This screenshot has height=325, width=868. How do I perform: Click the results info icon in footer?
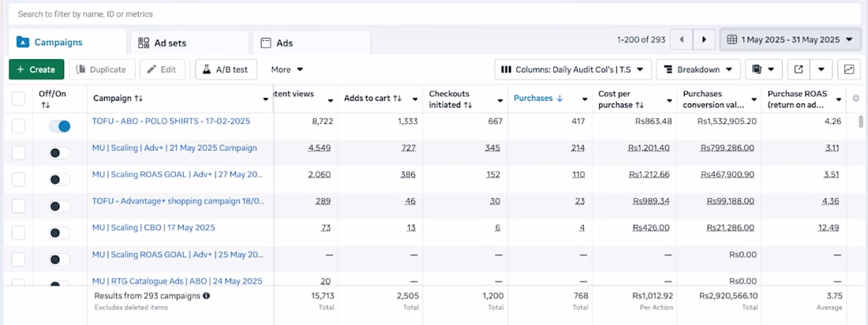(206, 296)
